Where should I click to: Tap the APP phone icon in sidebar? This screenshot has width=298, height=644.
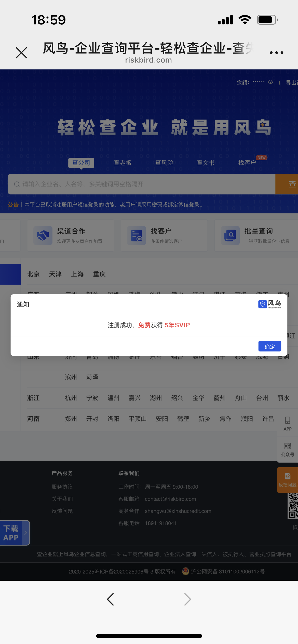pos(287,421)
